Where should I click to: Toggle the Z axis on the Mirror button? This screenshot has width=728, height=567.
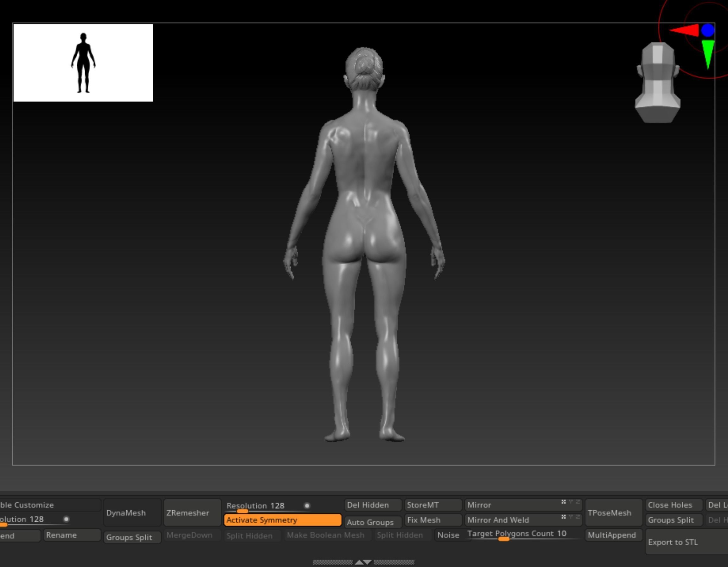[578, 502]
